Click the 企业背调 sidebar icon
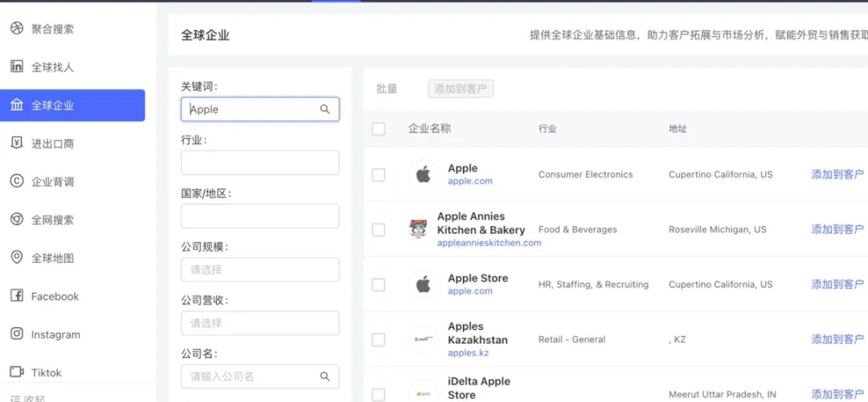868x402 pixels. [16, 182]
